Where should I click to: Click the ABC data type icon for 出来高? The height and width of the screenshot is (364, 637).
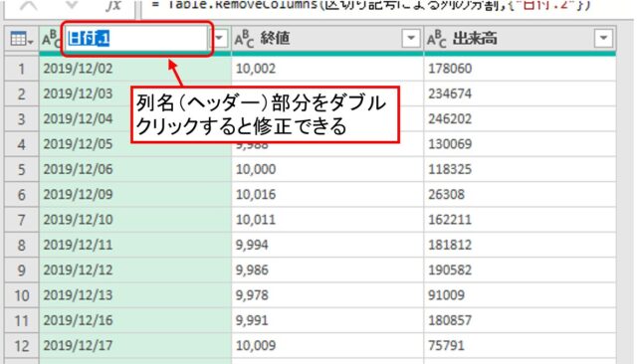click(436, 39)
